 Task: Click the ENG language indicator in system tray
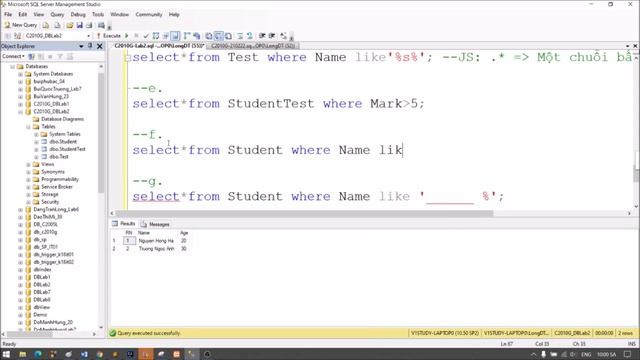(586, 354)
